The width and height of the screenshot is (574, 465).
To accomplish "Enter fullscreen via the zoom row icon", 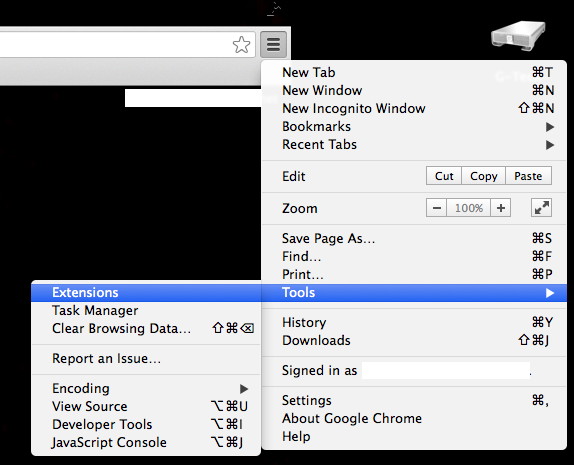I will pyautogui.click(x=541, y=208).
